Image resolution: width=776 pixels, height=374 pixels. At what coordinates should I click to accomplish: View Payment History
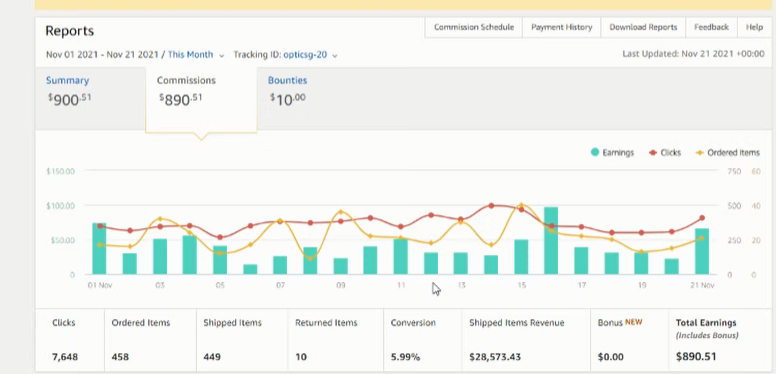coord(562,27)
